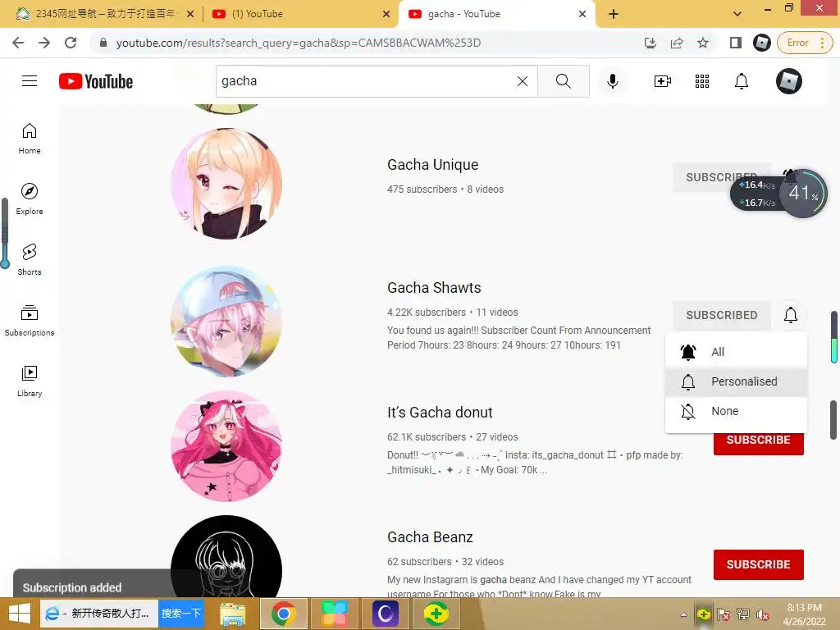Launch Chrome from the taskbar
Image resolution: width=840 pixels, height=630 pixels.
point(283,614)
